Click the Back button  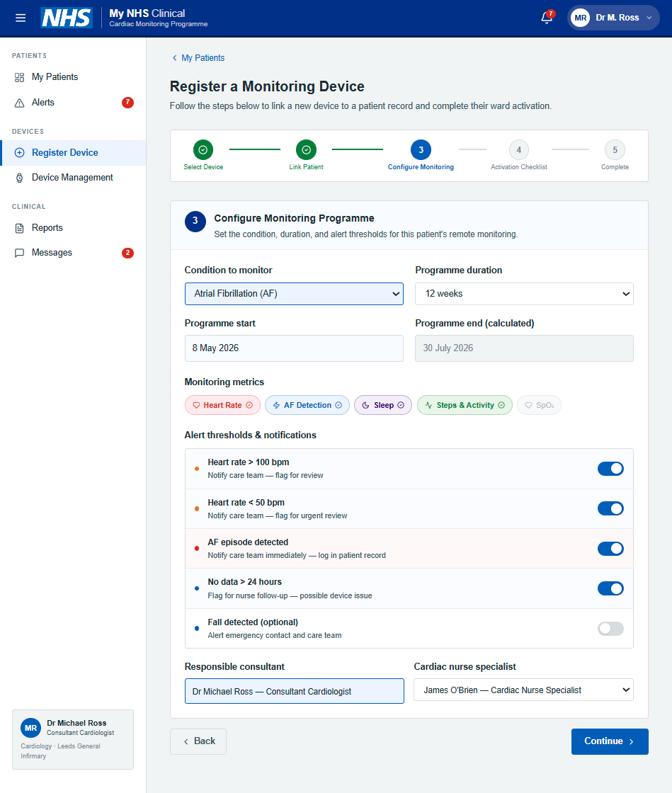[198, 741]
